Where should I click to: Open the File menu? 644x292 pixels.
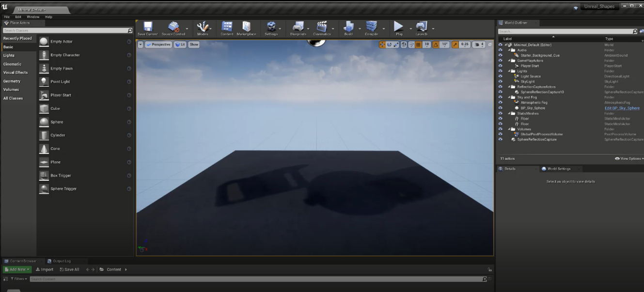click(7, 17)
